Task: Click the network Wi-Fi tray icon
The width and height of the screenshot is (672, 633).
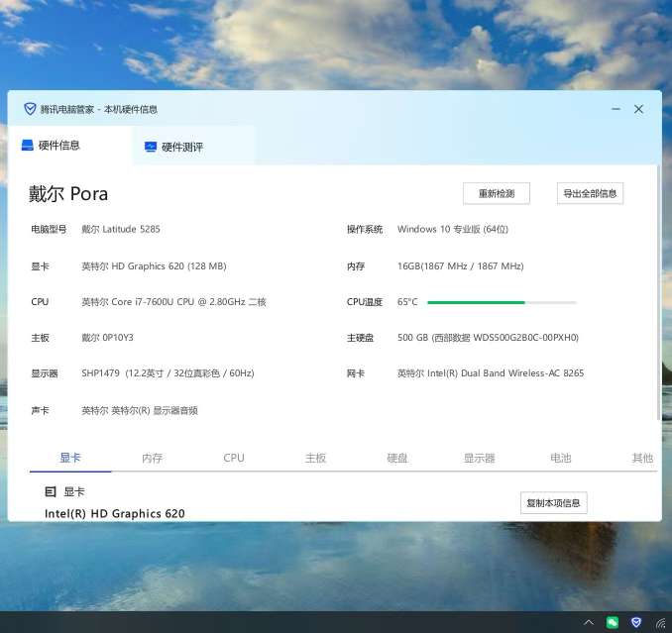Action: click(x=660, y=622)
